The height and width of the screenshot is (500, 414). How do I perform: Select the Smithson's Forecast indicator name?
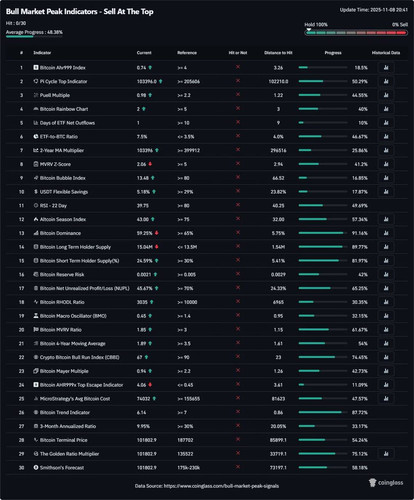tap(62, 468)
